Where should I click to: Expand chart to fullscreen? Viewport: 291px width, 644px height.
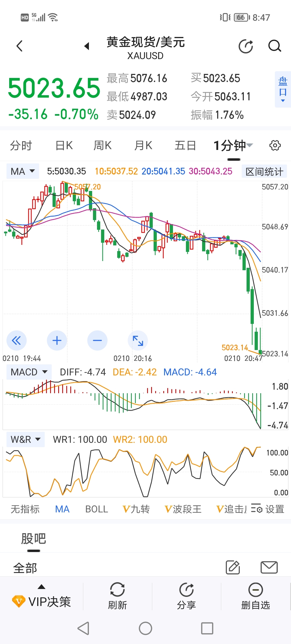pos(138,341)
